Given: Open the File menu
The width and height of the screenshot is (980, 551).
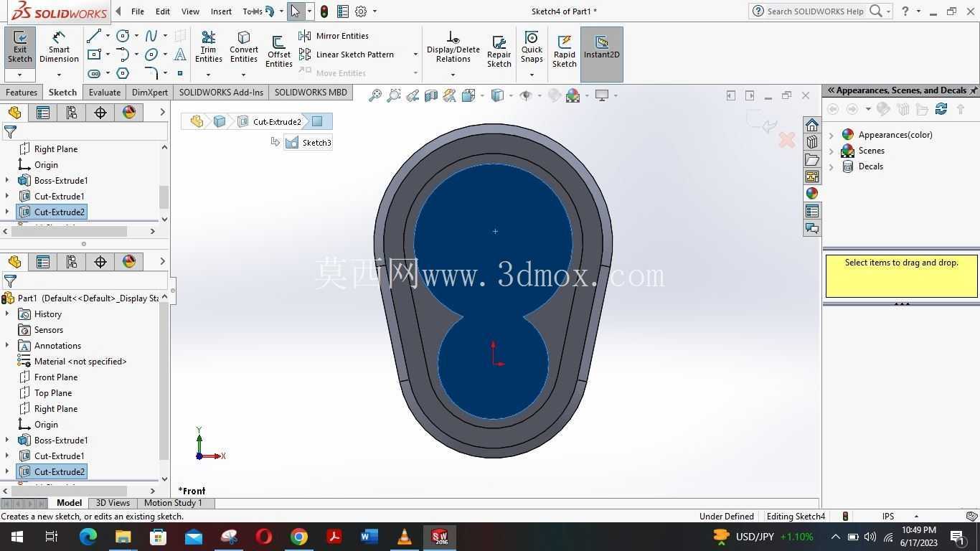Looking at the screenshot, I should [x=138, y=11].
